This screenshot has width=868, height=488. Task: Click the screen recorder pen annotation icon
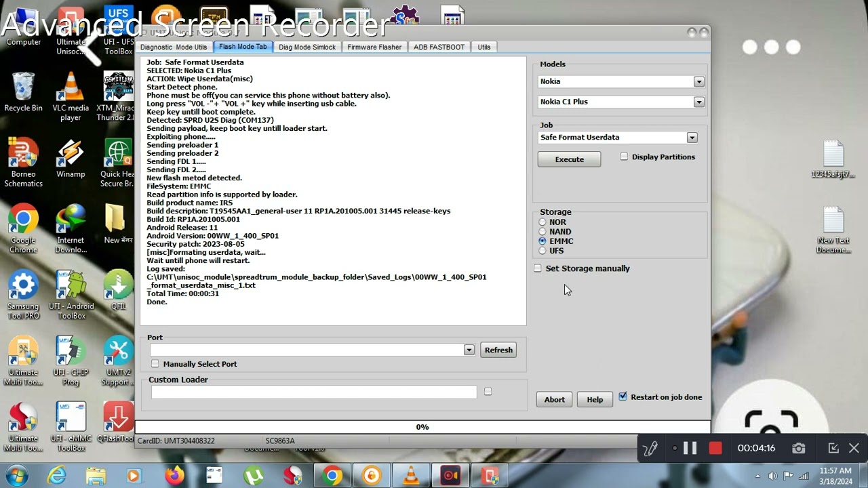[650, 449]
